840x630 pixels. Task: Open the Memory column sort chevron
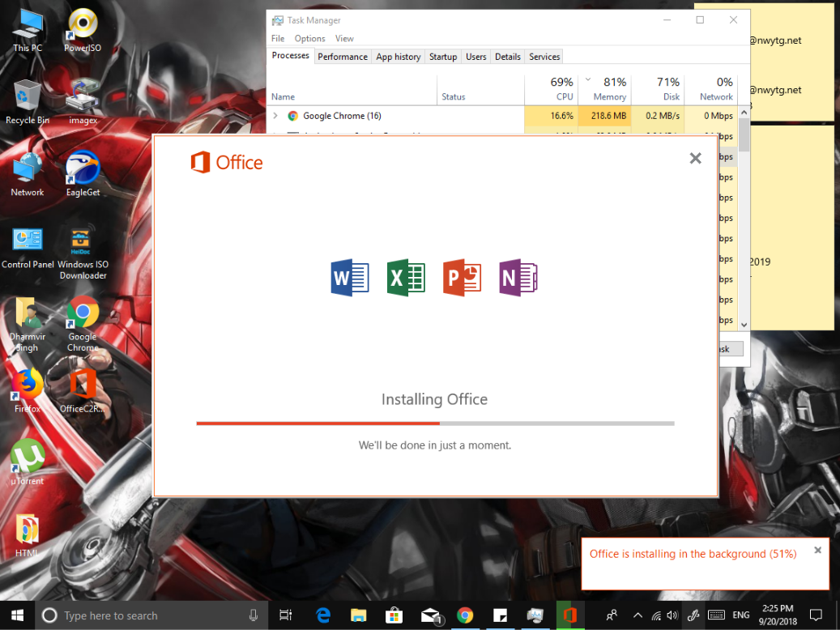[588, 81]
